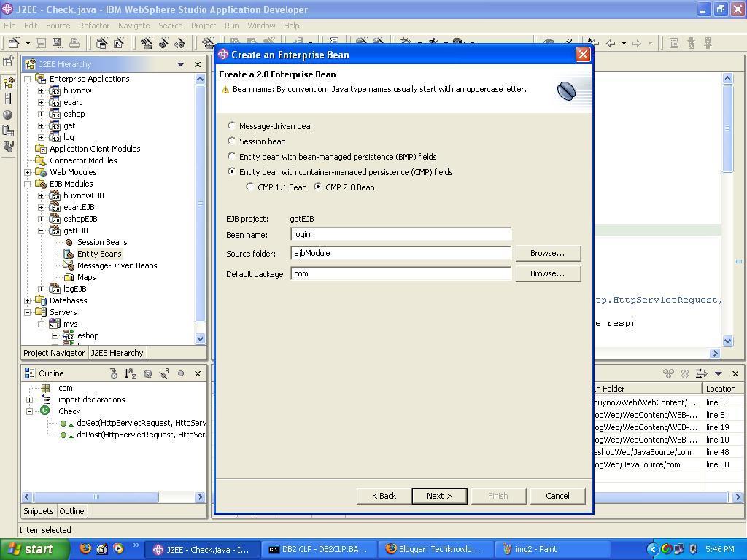
Task: Select Entity bean with BMP fields option
Action: coord(231,156)
